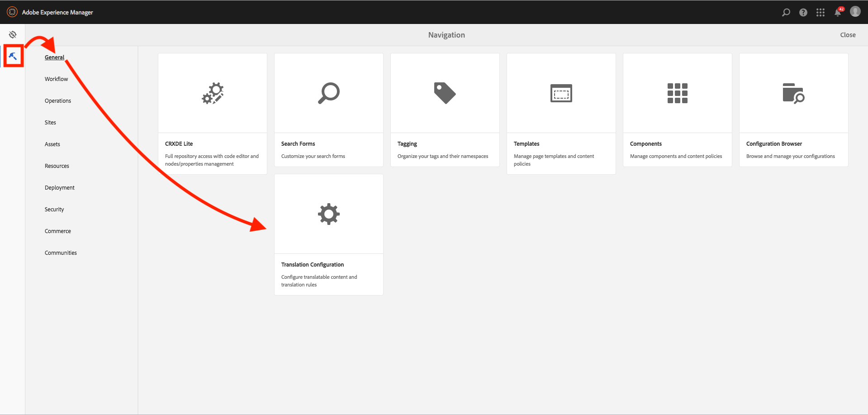Click the Components grid icon
The width and height of the screenshot is (868, 415).
tap(678, 93)
